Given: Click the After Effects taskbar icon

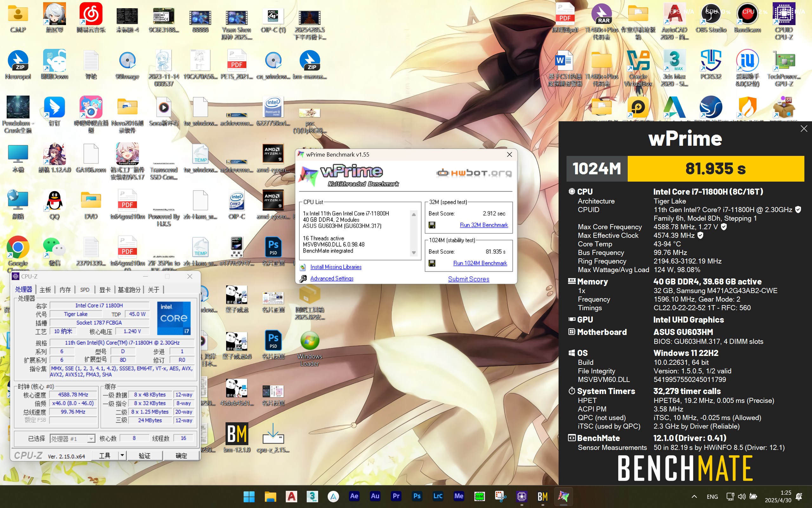Looking at the screenshot, I should (354, 496).
